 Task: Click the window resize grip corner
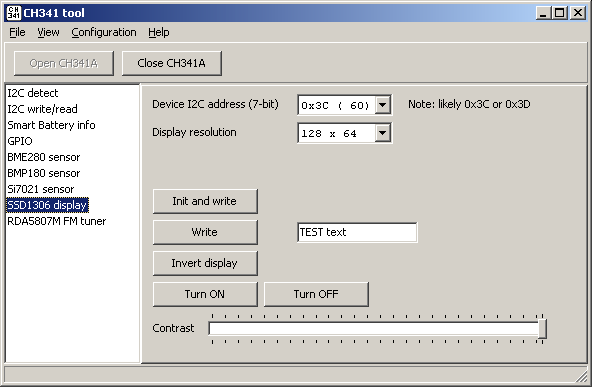click(x=582, y=376)
